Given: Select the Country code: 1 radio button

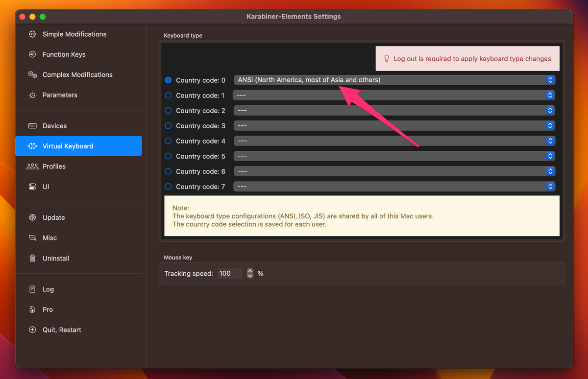Looking at the screenshot, I should coord(168,95).
